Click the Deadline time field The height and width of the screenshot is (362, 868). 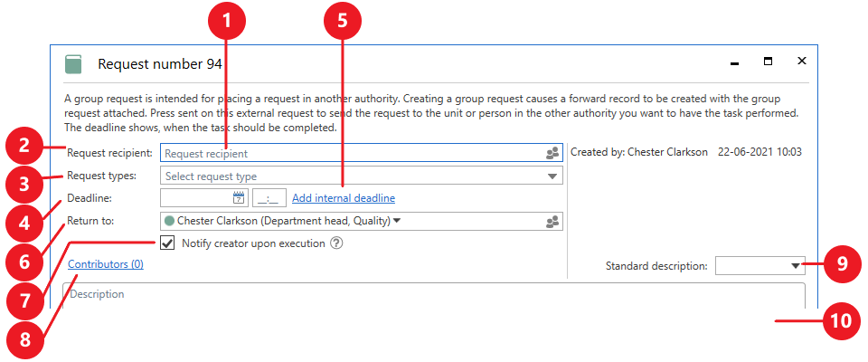click(x=269, y=197)
